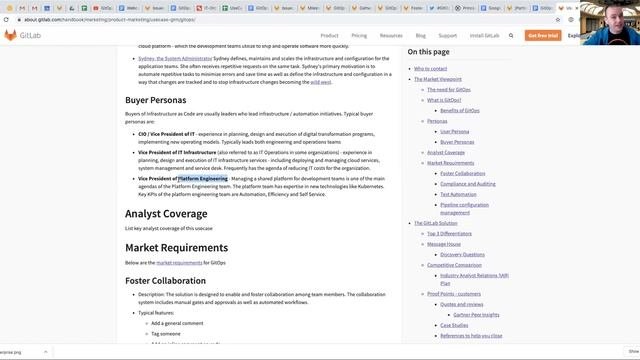The image size is (640, 360).
Task: Jump to 'Test Automation' in page index
Action: coord(458,194)
